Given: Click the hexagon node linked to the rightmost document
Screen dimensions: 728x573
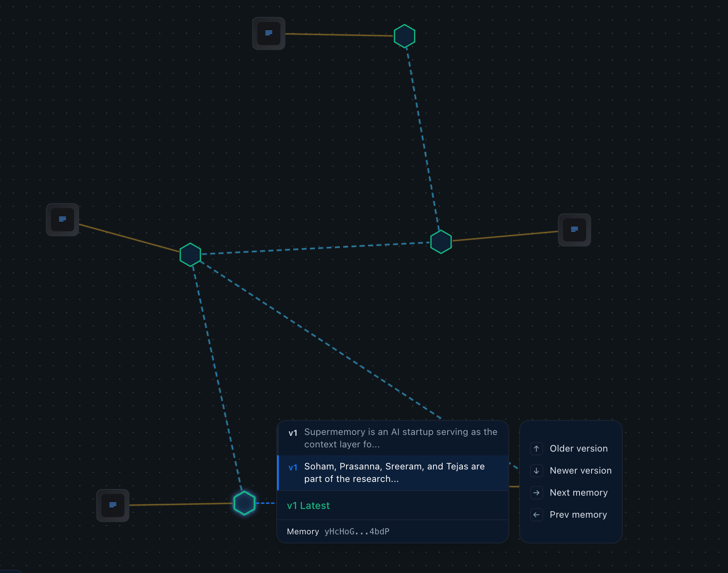Looking at the screenshot, I should click(x=441, y=242).
